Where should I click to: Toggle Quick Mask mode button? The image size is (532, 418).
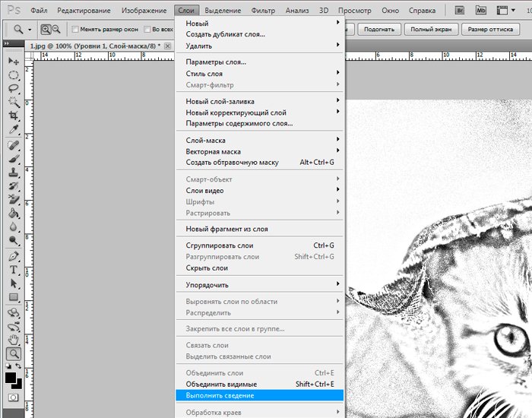(13, 397)
